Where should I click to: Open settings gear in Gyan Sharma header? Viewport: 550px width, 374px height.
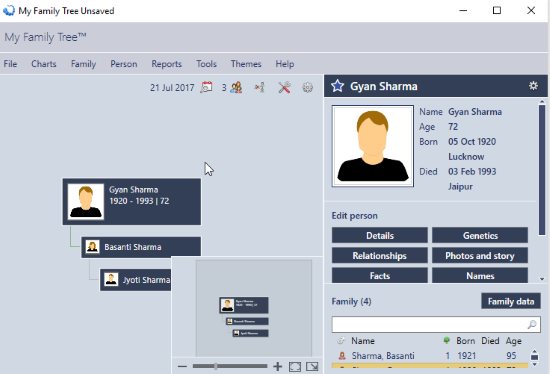click(x=533, y=86)
